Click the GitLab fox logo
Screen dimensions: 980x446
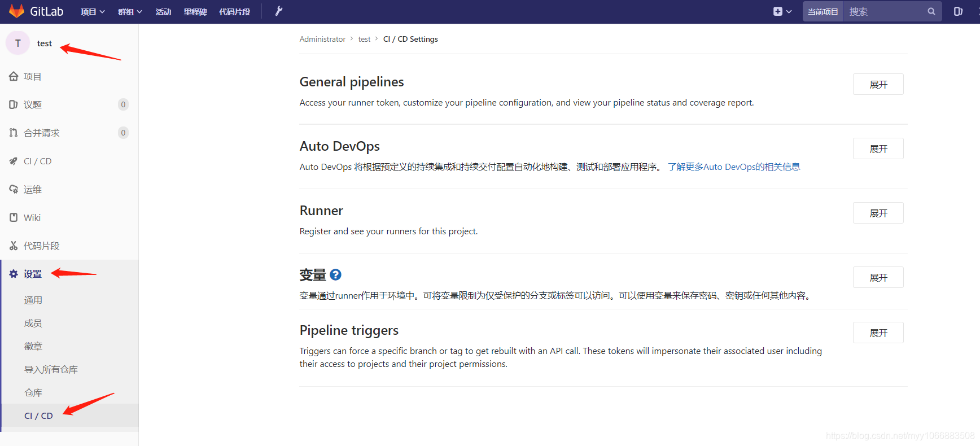click(x=16, y=11)
